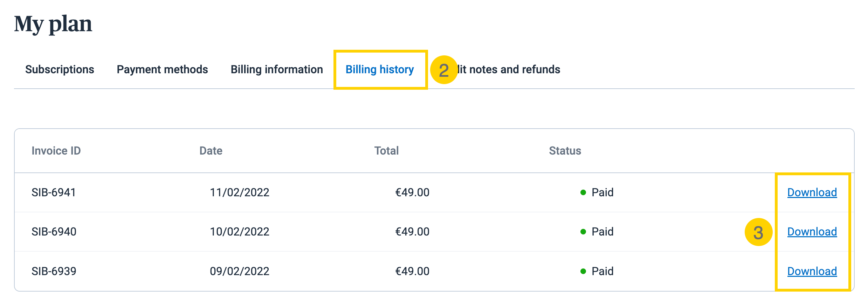Click the yellow step 2 badge

444,70
